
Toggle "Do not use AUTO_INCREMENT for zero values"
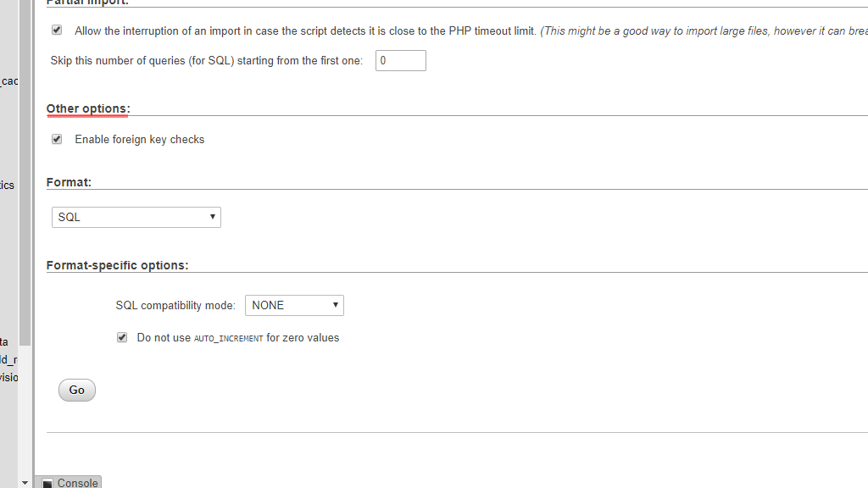coord(122,337)
